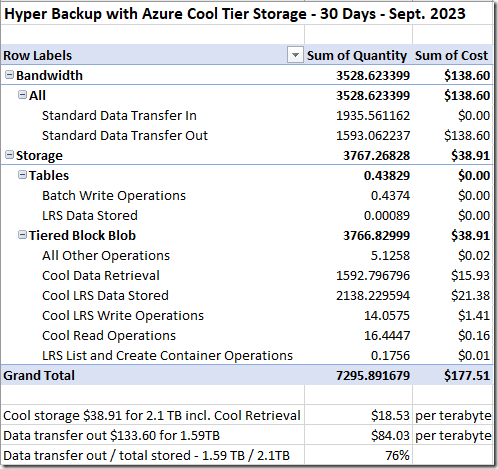Select quantity 2138.229594

click(373, 296)
